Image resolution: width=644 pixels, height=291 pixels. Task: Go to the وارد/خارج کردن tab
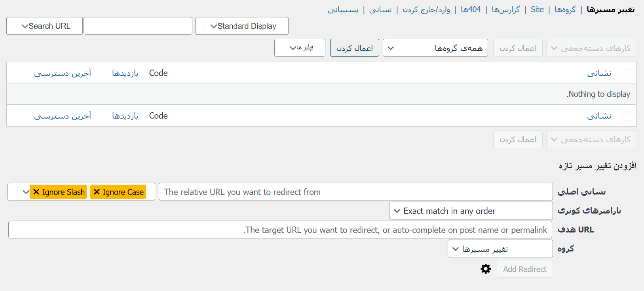[x=426, y=9]
